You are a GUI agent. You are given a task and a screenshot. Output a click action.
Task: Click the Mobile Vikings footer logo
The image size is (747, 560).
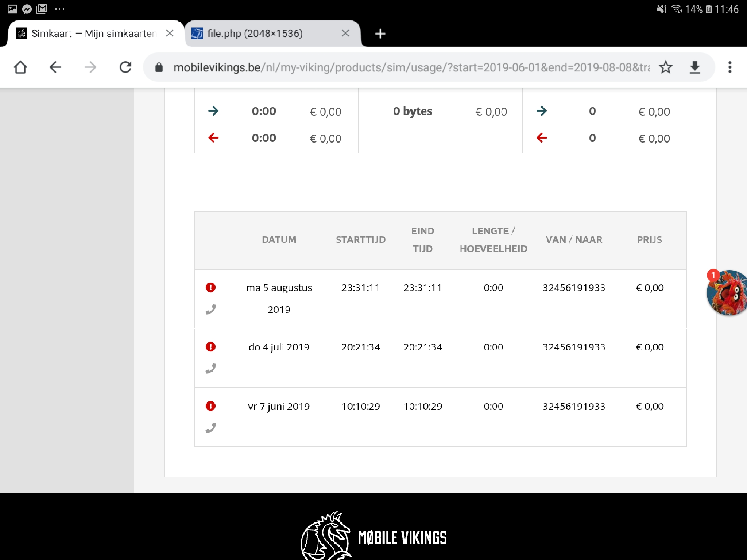(374, 537)
